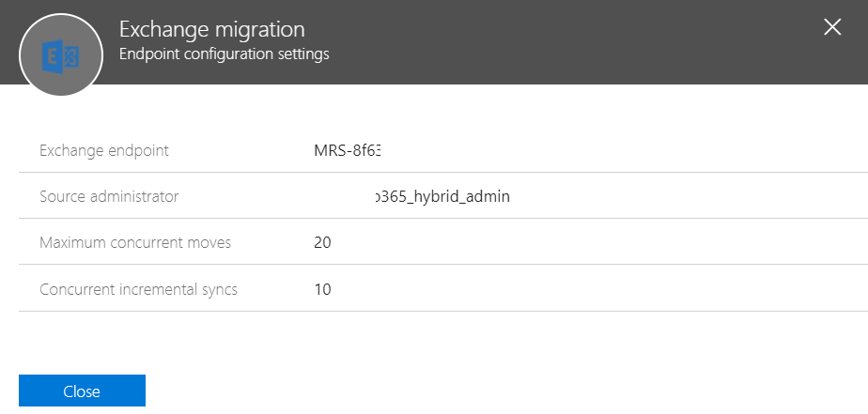
Task: Click the Endpoint configuration settings subtitle
Action: click(225, 54)
